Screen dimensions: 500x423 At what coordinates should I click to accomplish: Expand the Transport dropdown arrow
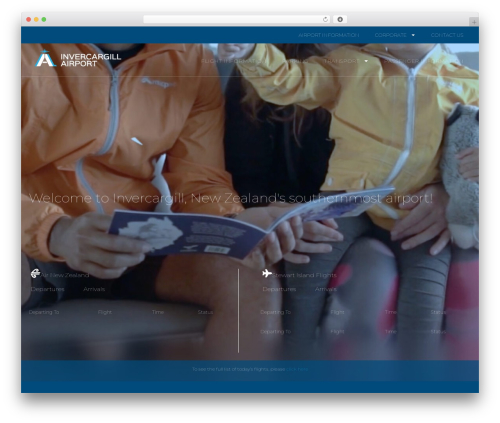(x=366, y=61)
